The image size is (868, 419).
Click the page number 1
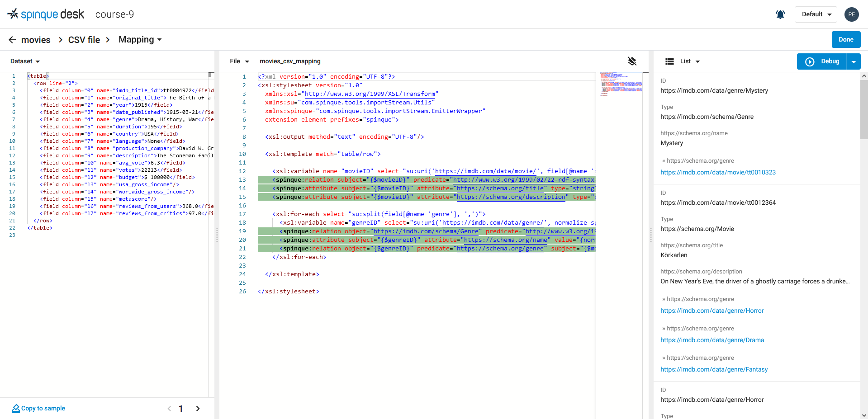pos(181,409)
